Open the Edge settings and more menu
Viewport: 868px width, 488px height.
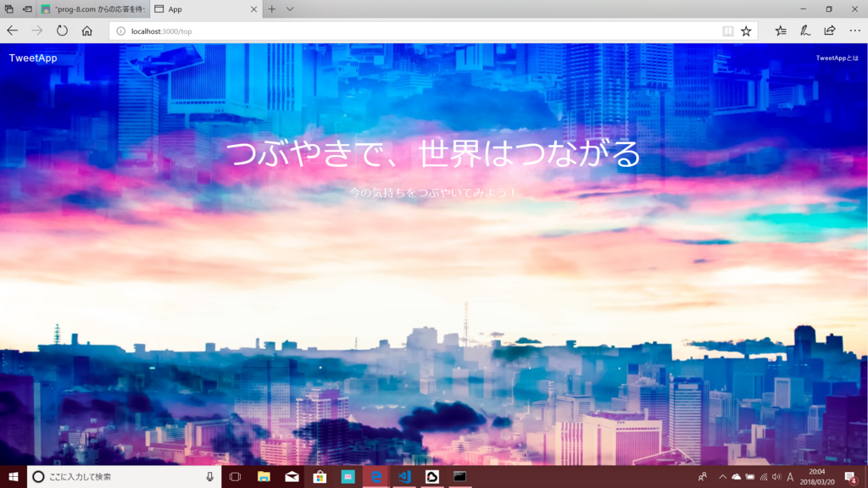(854, 31)
